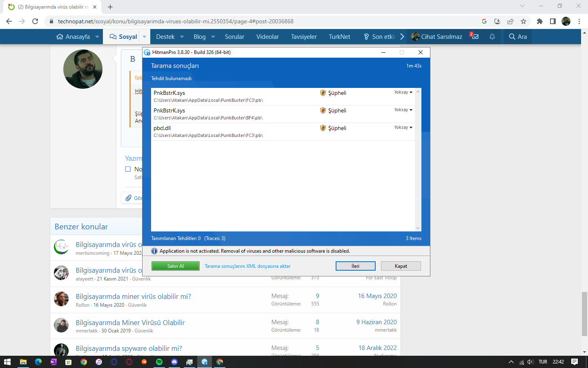The image size is (588, 368).
Task: Toggle the Chrome side panel
Action: click(553, 21)
